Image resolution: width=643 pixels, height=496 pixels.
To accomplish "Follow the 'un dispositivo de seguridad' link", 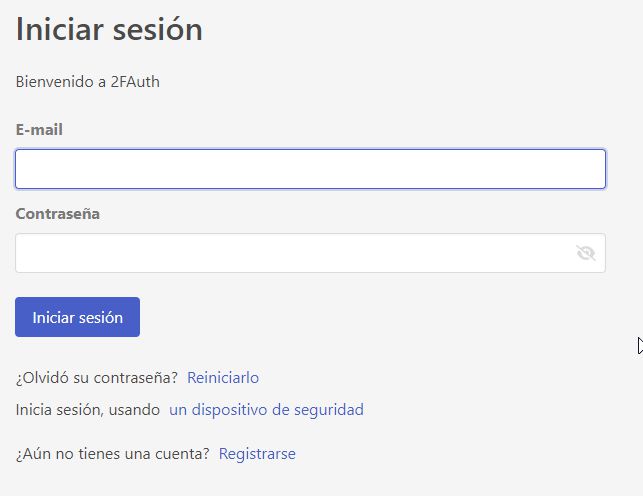I will tap(266, 409).
